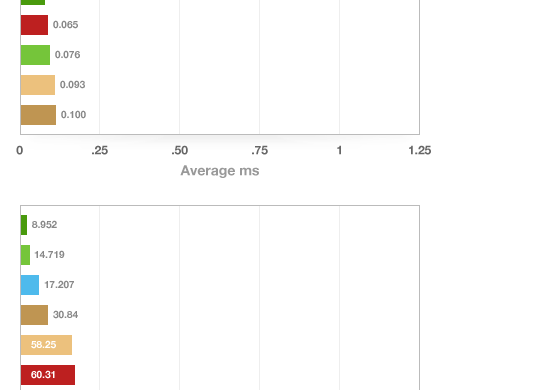This screenshot has height=390, width=560.
Task: Click the 17.207 value label
Action: coord(59,285)
